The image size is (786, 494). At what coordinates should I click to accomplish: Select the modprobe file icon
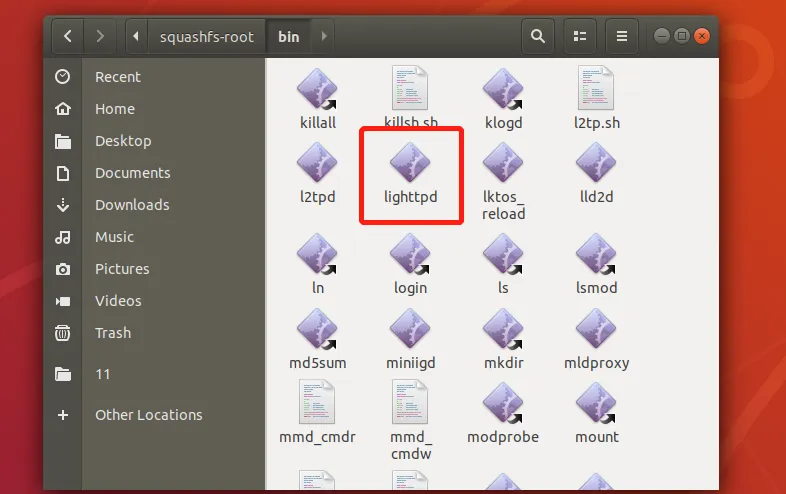coord(503,405)
